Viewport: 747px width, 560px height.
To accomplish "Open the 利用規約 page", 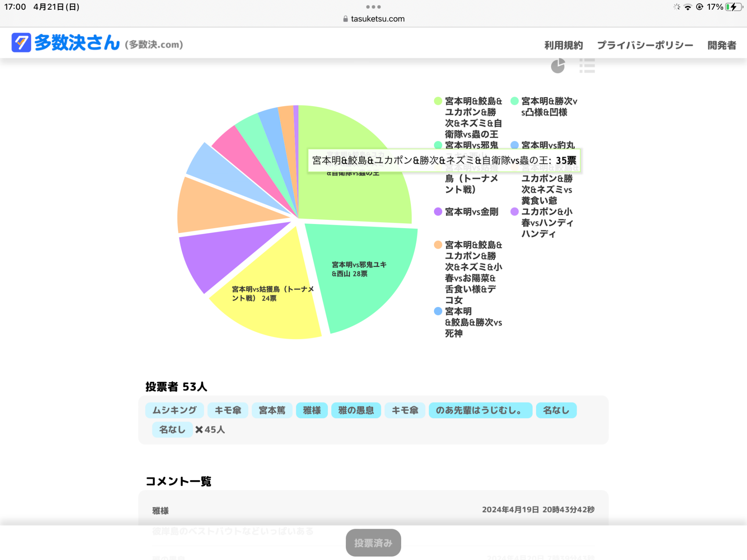I will (563, 45).
